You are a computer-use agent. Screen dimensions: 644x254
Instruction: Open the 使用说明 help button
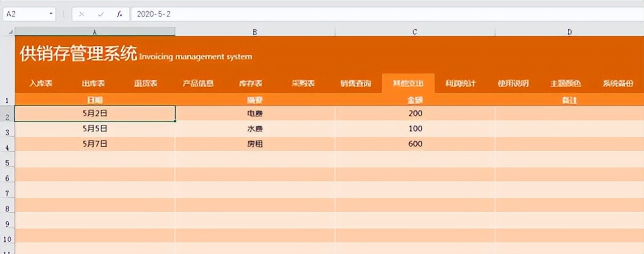(513, 84)
